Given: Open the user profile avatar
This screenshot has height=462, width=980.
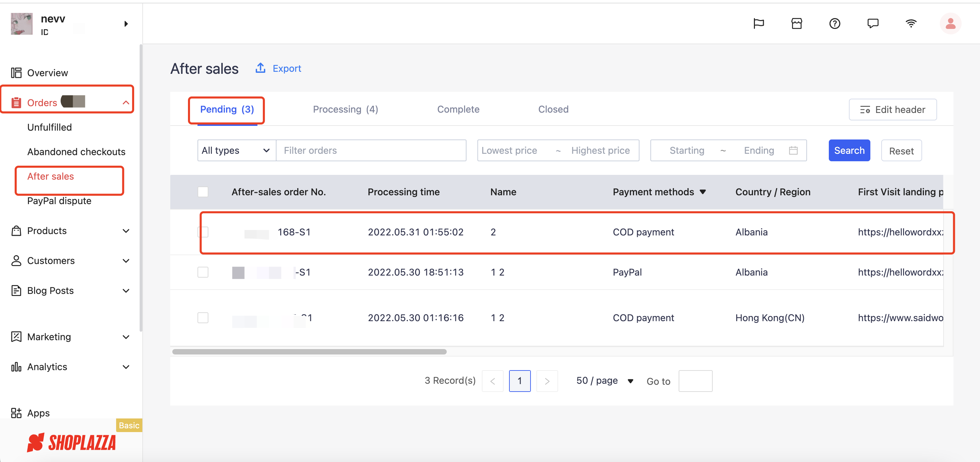Looking at the screenshot, I should [x=950, y=23].
